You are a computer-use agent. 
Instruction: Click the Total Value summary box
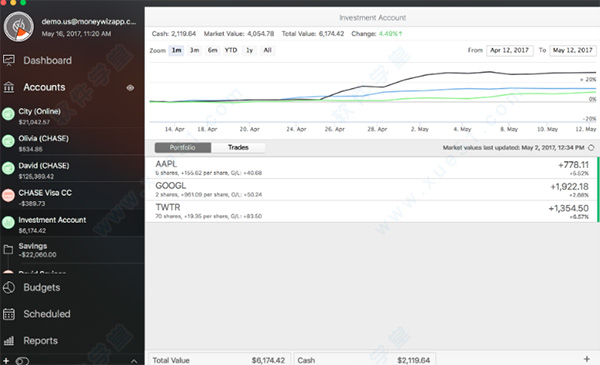click(x=220, y=360)
